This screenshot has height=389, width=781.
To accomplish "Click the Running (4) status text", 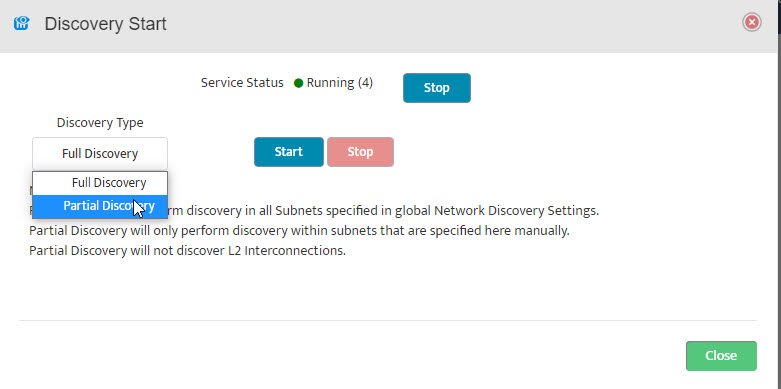I will (340, 83).
